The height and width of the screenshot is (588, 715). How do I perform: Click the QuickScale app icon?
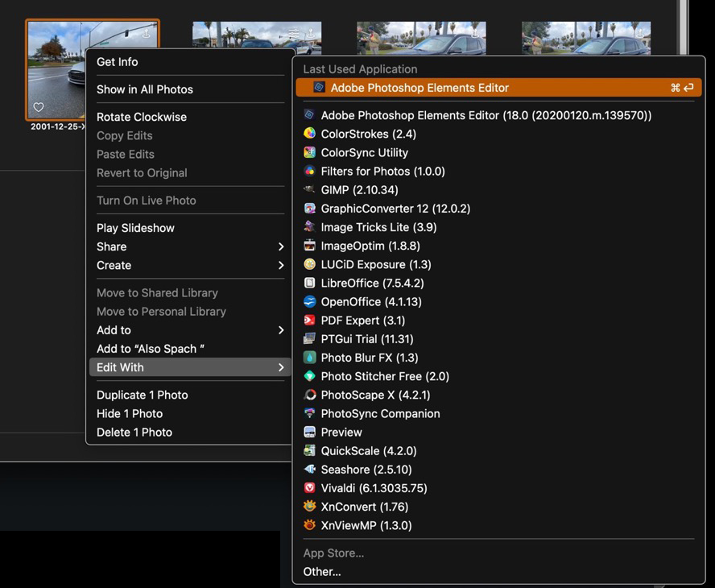[310, 451]
